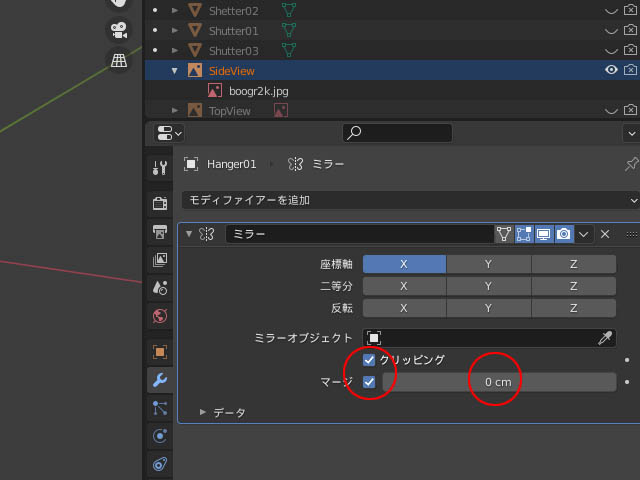Image resolution: width=640 pixels, height=480 pixels.
Task: Enable 反転 Z button
Action: click(574, 308)
